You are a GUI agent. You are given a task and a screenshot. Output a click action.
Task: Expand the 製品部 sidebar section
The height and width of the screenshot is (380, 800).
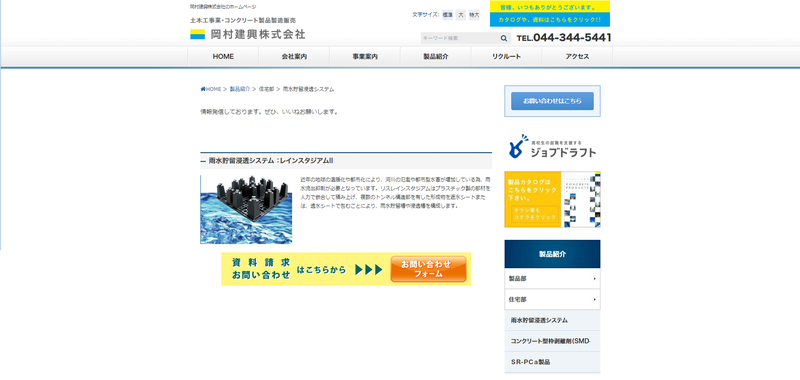(x=552, y=278)
